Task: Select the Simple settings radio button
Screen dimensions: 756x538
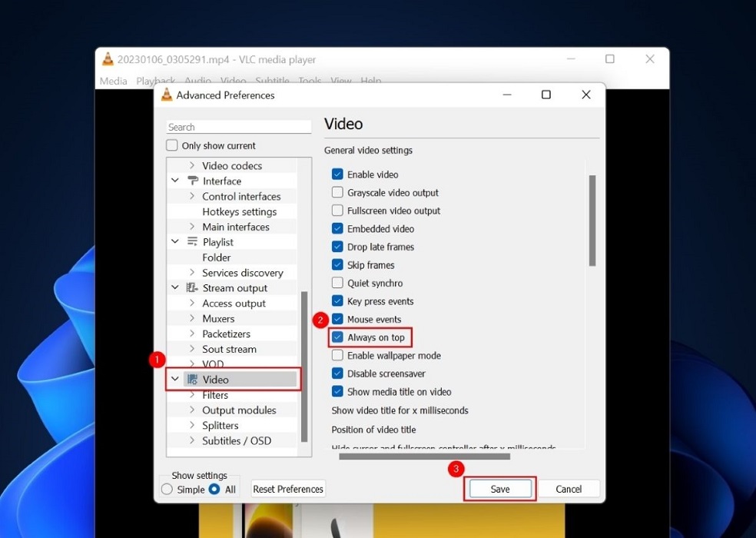Action: [x=166, y=489]
